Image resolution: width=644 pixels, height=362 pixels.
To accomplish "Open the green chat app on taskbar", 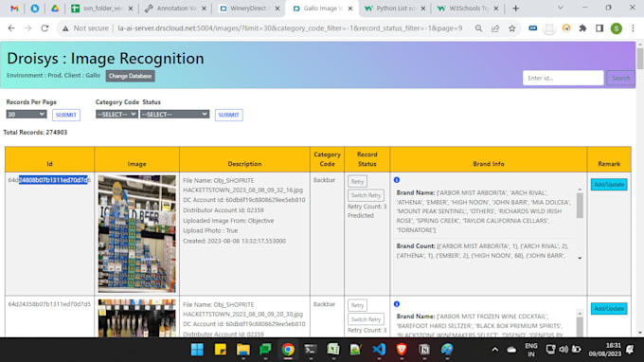I will [x=265, y=350].
